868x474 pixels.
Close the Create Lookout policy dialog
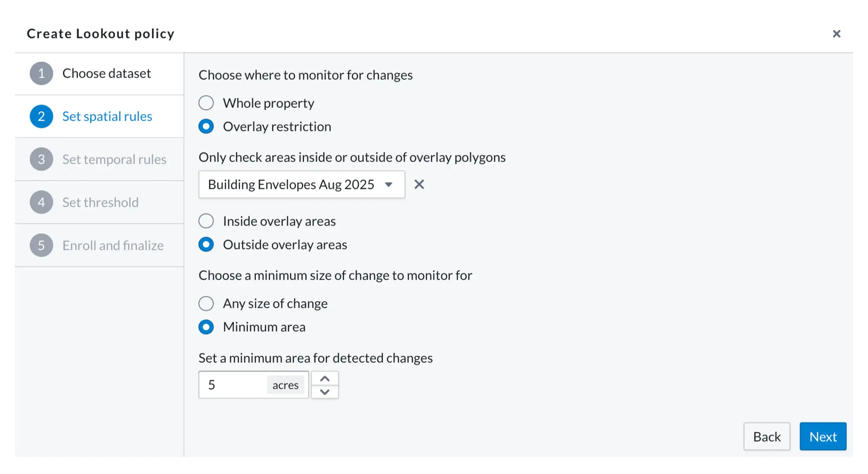tap(836, 34)
